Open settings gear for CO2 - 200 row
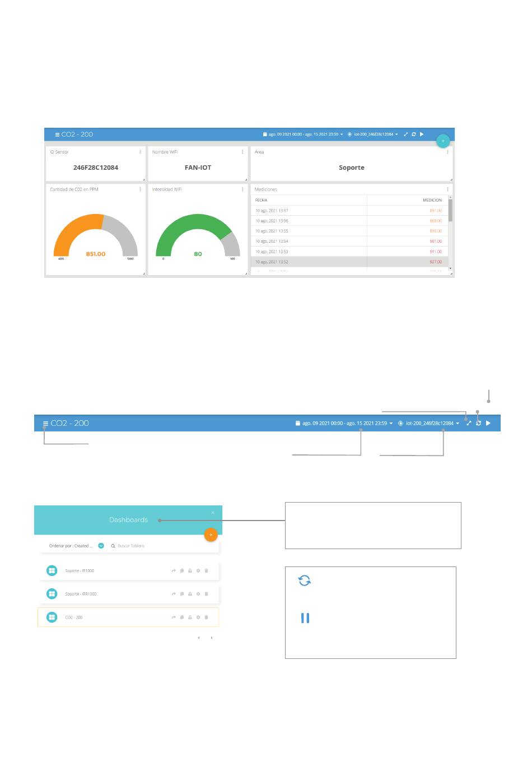 [198, 617]
